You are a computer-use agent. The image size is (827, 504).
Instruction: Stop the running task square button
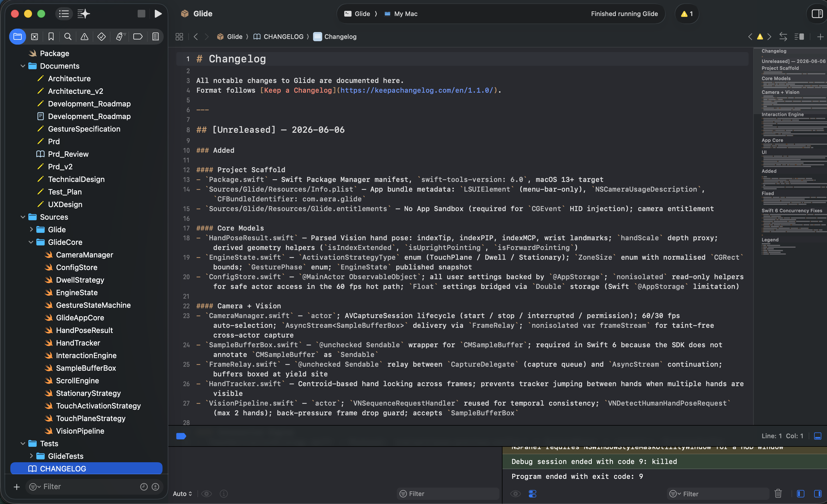[x=141, y=14]
